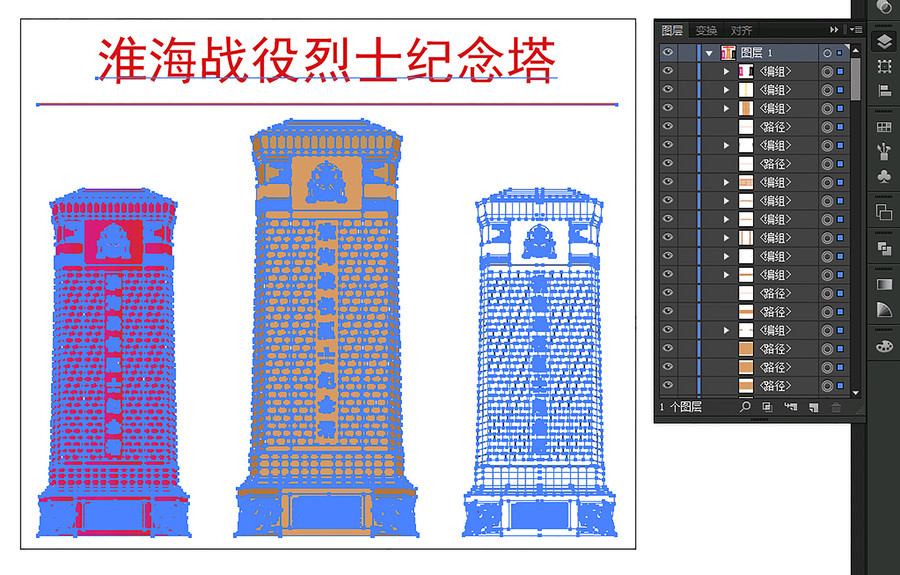Click the Delete Selection trash icon
The width and height of the screenshot is (900, 575).
click(836, 407)
